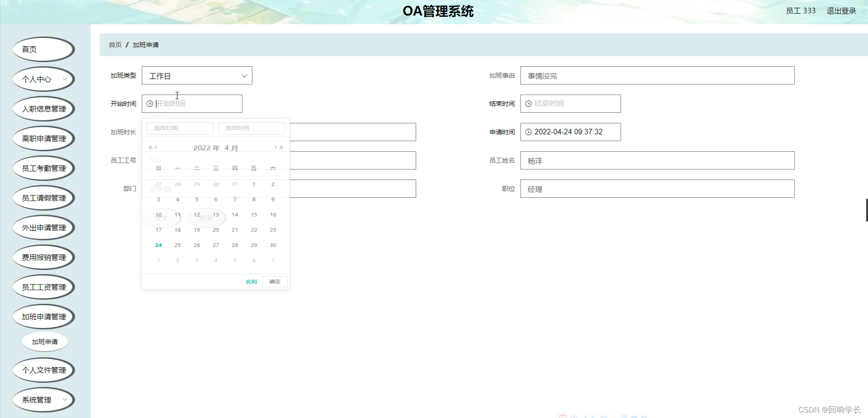This screenshot has height=418, width=868.
Task: Select date 24 in the calendar
Action: click(x=158, y=245)
